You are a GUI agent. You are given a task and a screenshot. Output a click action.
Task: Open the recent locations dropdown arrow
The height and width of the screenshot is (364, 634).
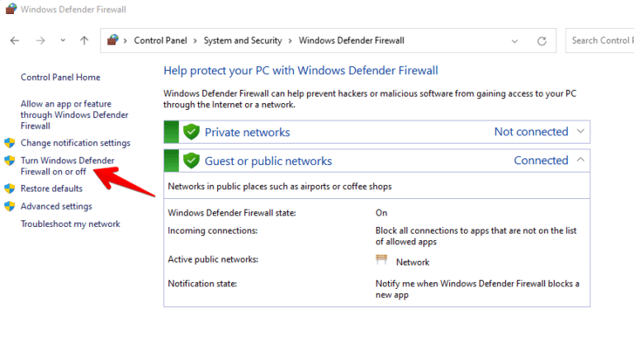63,40
